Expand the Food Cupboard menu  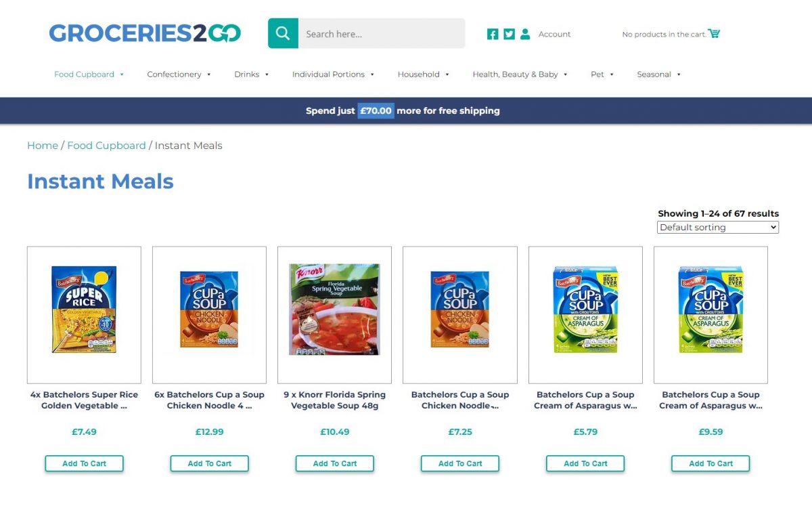pyautogui.click(x=89, y=75)
